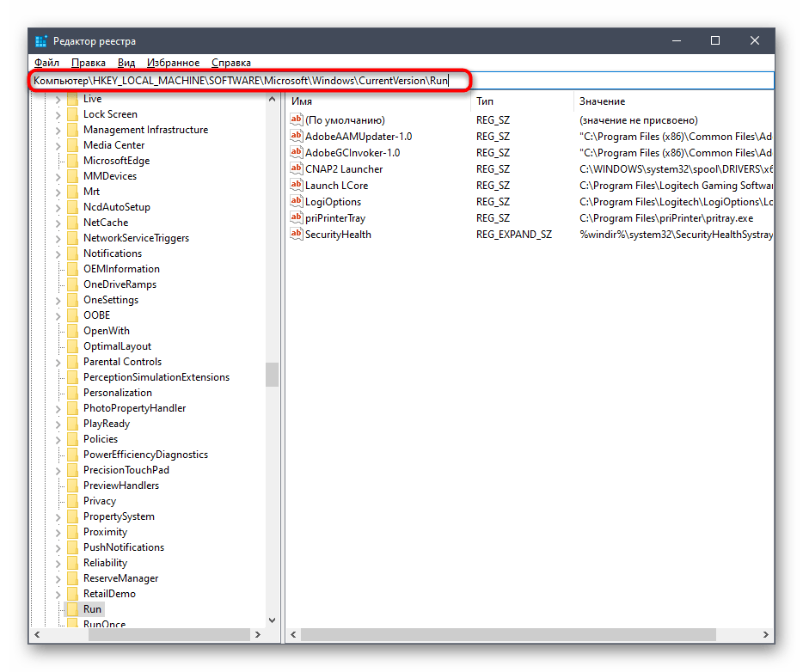
Task: Select the PropertySystem key
Action: click(119, 516)
